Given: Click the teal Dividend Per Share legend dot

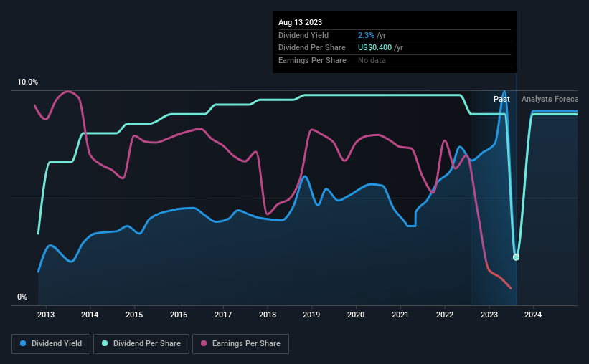Looking at the screenshot, I should tap(105, 343).
